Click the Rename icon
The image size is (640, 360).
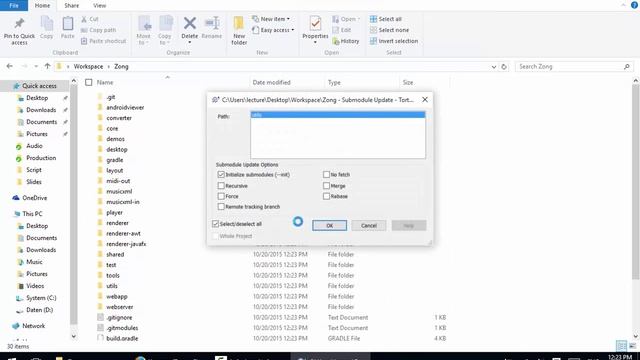click(x=212, y=23)
